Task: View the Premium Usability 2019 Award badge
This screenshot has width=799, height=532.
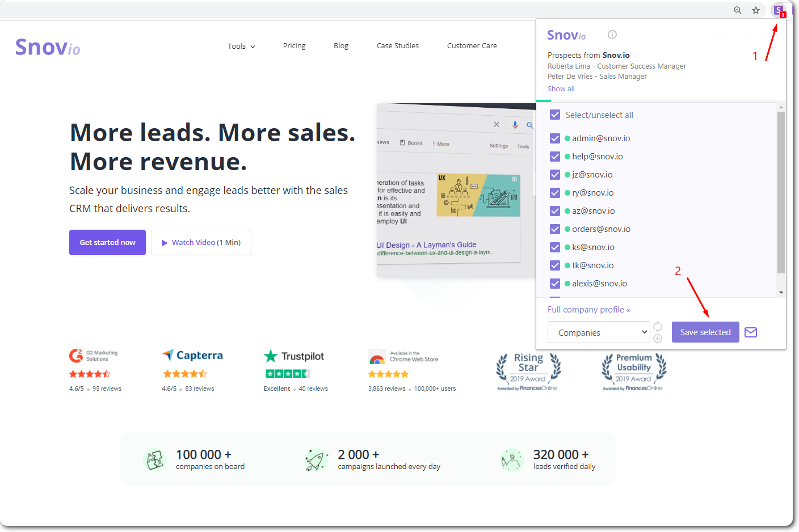Action: click(x=633, y=371)
